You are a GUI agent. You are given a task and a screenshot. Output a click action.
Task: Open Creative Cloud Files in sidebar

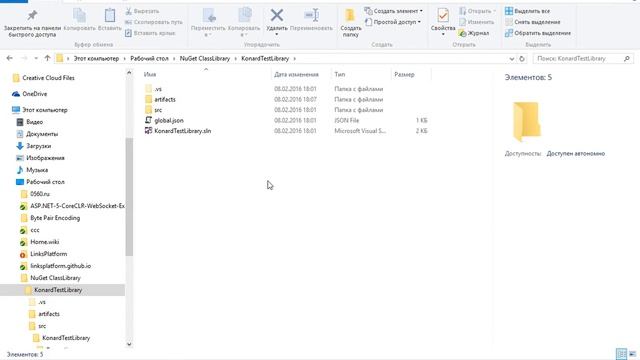coord(48,78)
